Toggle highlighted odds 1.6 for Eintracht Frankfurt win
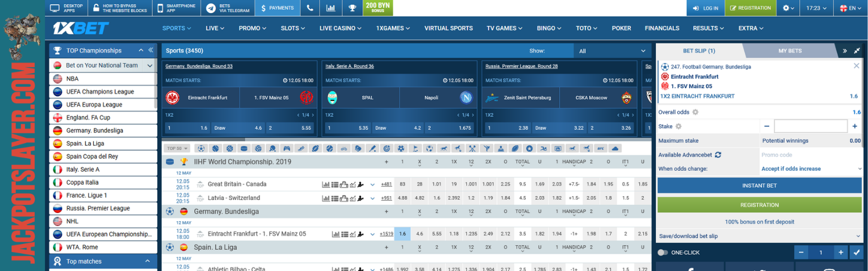This screenshot has width=868, height=271. [x=403, y=234]
